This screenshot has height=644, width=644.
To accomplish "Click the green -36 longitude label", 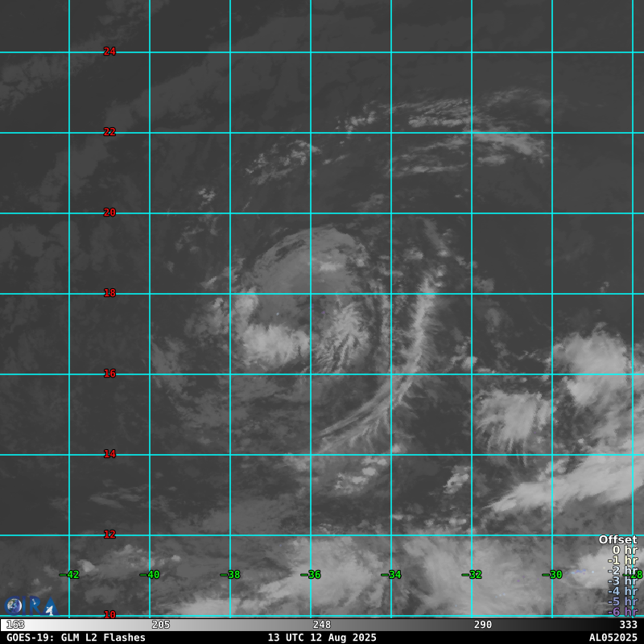I will click(311, 575).
